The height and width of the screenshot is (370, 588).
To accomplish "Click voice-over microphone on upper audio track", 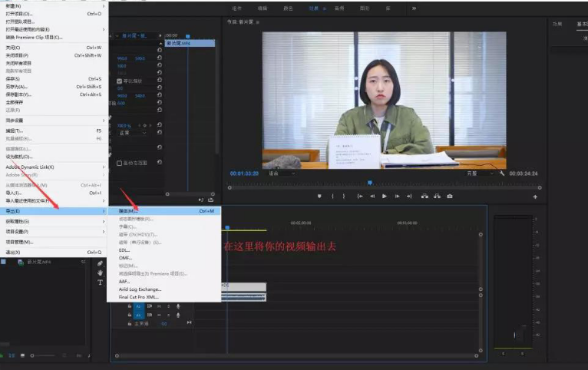I will click(178, 306).
